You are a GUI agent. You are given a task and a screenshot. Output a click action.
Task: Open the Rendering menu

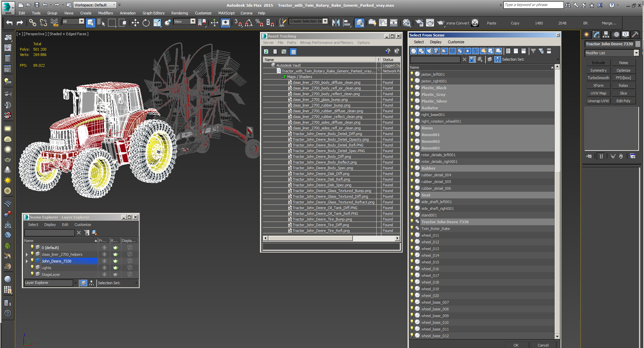[179, 13]
